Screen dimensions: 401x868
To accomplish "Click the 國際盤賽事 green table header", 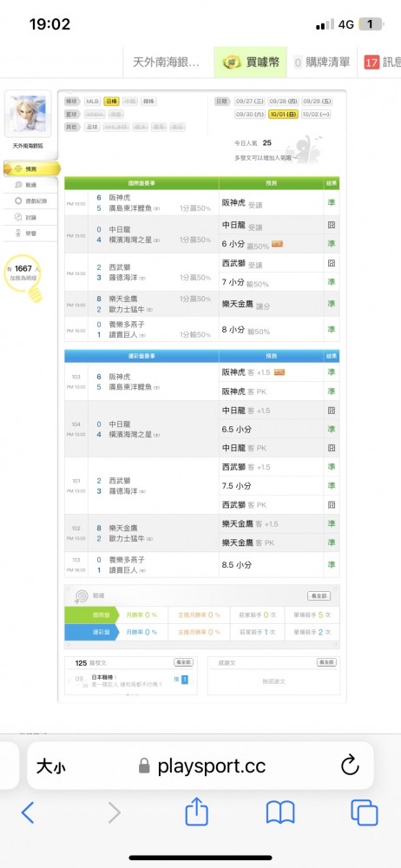I will click(141, 183).
